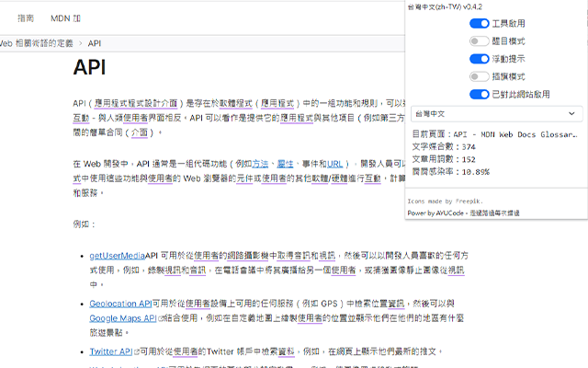Screen dimensions: 588x368
Task: Click the API page heading
Action: coord(90,67)
